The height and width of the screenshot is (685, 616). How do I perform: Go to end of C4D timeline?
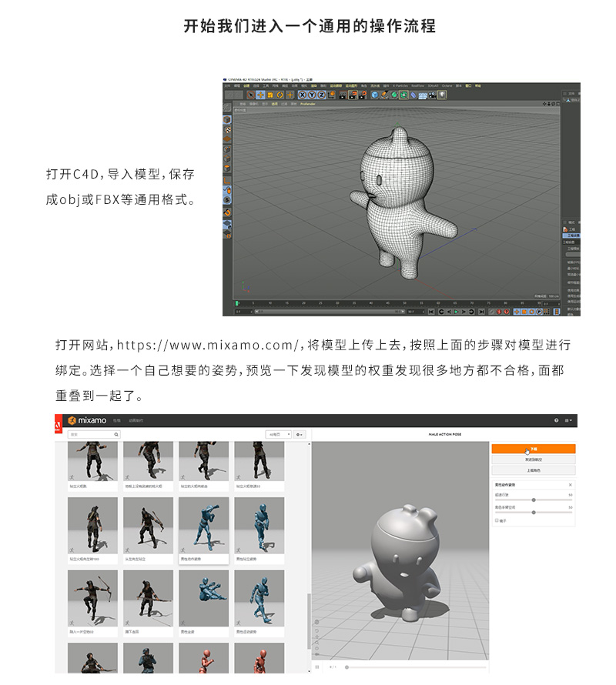coord(481,312)
